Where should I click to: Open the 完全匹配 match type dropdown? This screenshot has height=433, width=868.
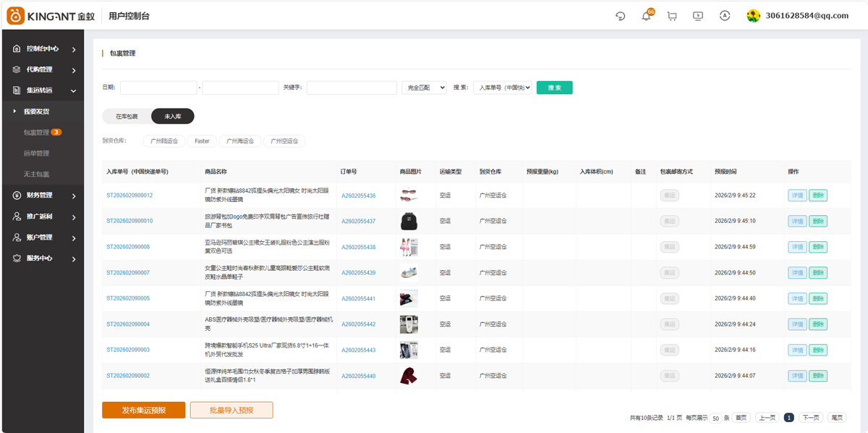[424, 88]
